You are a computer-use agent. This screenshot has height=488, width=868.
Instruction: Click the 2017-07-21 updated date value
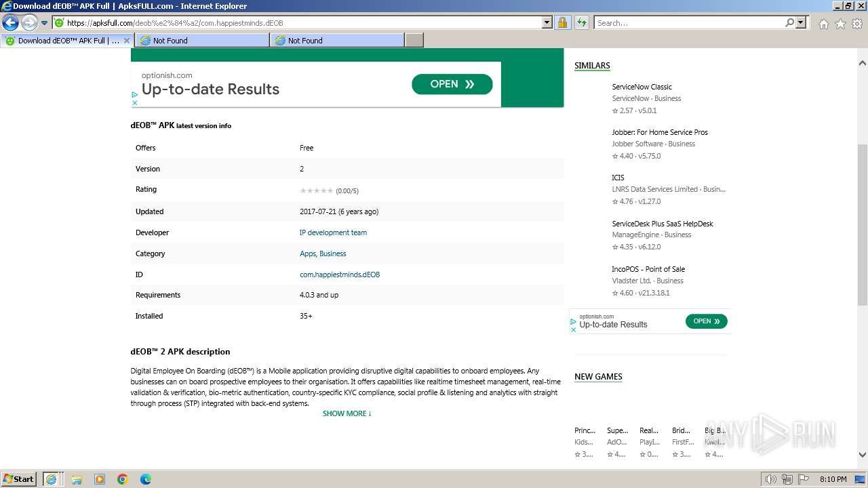(339, 211)
